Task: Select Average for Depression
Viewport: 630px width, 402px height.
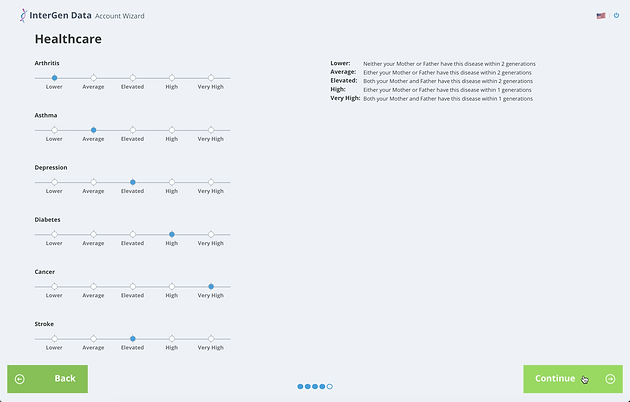Action: tap(93, 182)
